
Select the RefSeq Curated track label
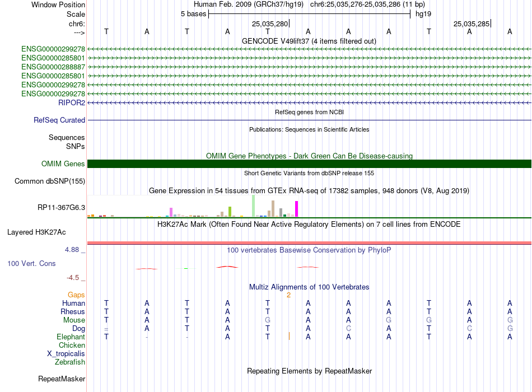pyautogui.click(x=59, y=120)
